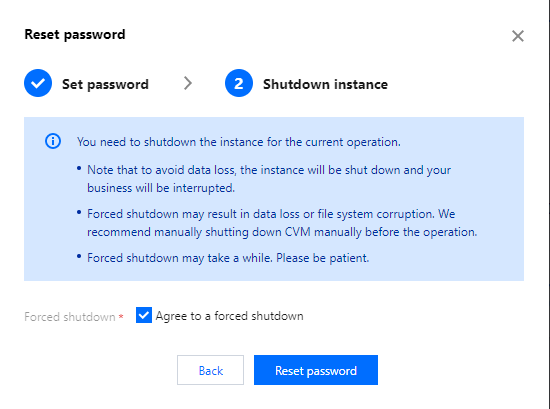Click the Forced shutdown field label
550x409 pixels.
tap(70, 317)
